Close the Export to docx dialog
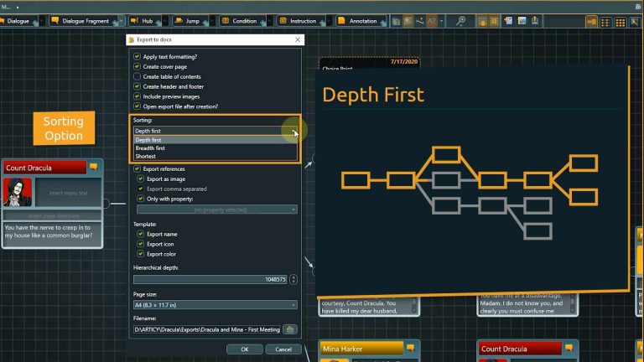Screen dimensions: 644x362 298,39
